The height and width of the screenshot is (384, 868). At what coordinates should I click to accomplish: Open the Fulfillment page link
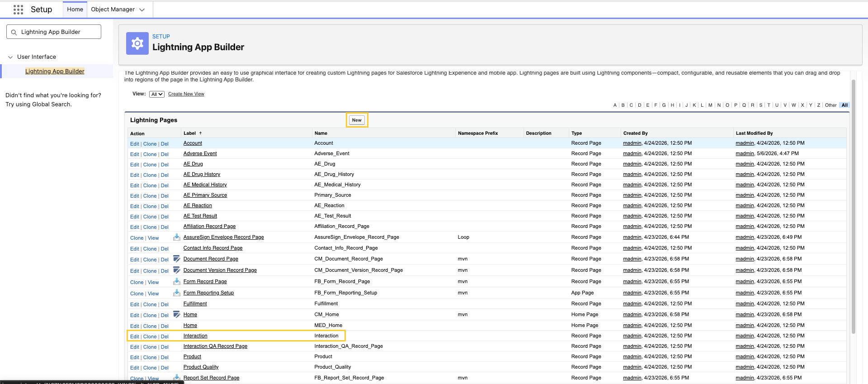pos(195,303)
